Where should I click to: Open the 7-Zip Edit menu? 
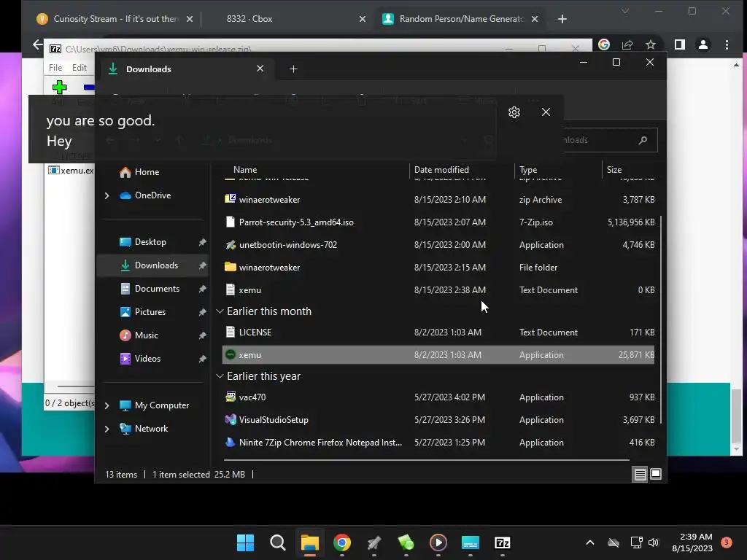pos(79,68)
